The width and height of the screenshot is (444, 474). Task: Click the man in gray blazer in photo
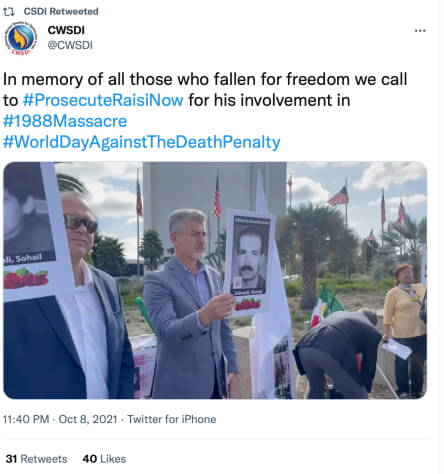[190, 303]
